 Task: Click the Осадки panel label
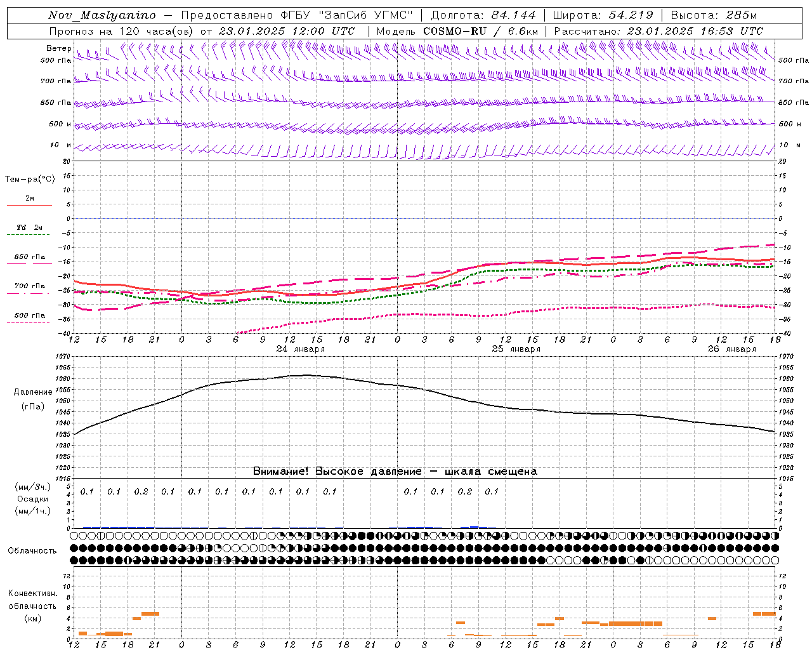[x=33, y=499]
